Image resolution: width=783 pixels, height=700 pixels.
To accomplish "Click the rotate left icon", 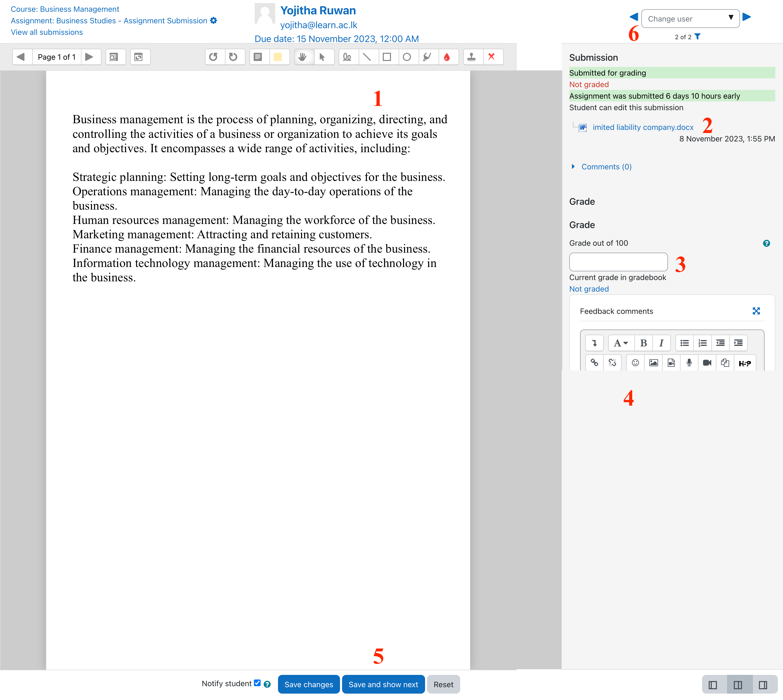I will click(213, 57).
